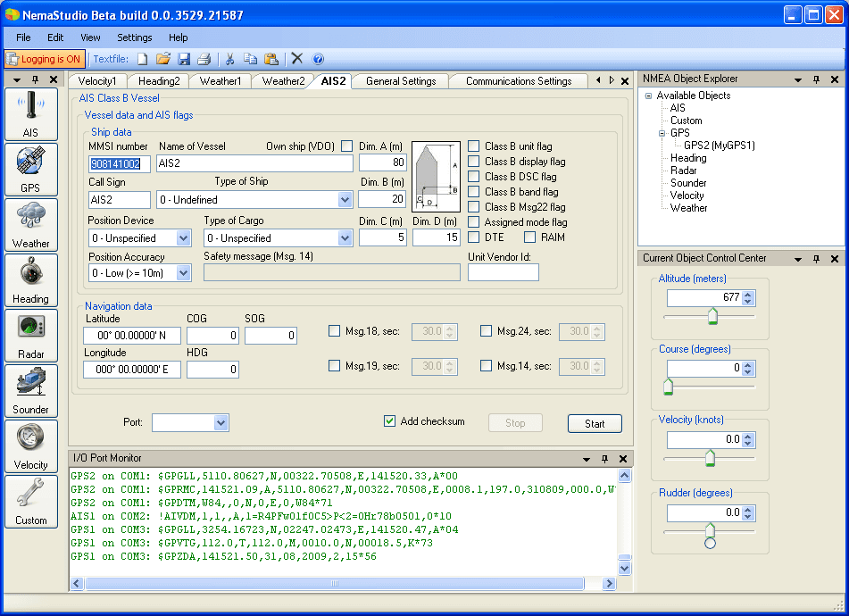Enable the Assigned mode flag
This screenshot has height=616, width=849.
point(474,222)
